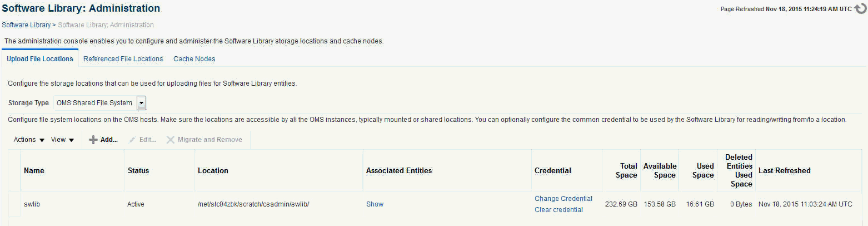This screenshot has height=226, width=868.
Task: Open the Cache Nodes tab
Action: click(x=194, y=58)
